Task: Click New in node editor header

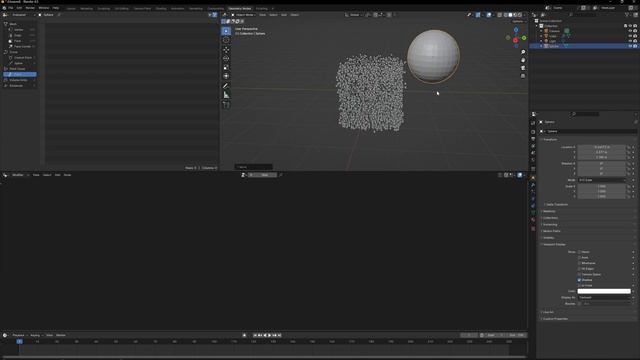Action: point(264,175)
